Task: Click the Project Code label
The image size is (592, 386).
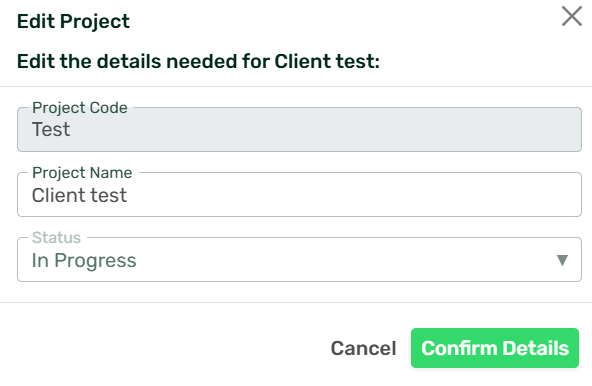Action: pos(80,108)
